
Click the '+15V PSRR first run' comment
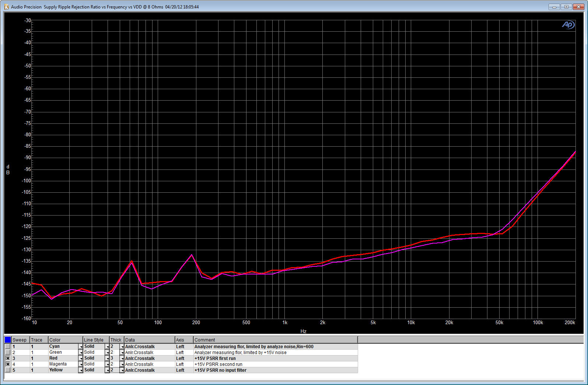tap(215, 358)
